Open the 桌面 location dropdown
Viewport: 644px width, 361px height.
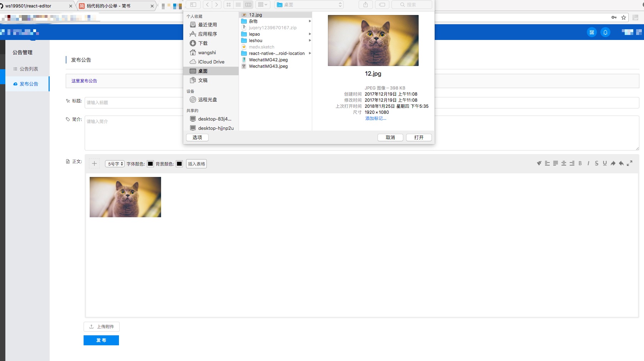pos(309,5)
